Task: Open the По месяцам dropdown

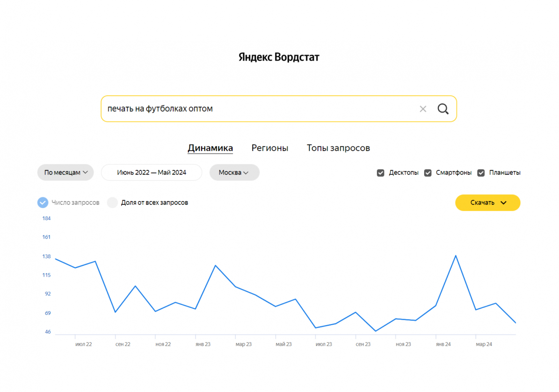Action: pos(65,172)
